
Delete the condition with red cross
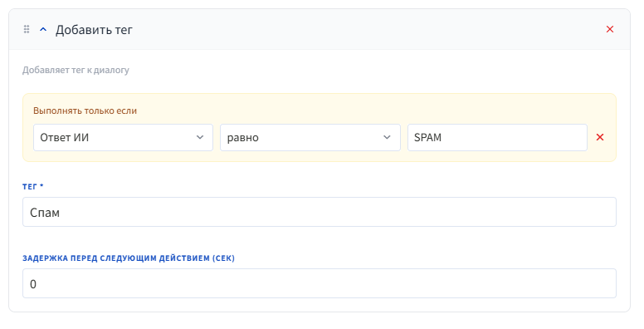pos(600,137)
